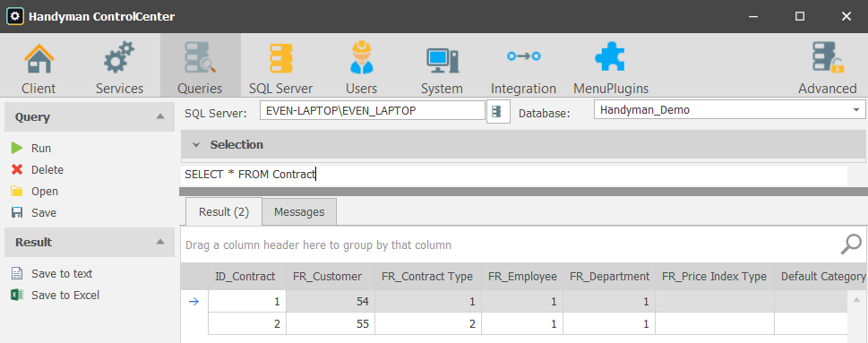The height and width of the screenshot is (343, 868).
Task: Open the MenuPlugins puzzle section
Action: point(611,65)
